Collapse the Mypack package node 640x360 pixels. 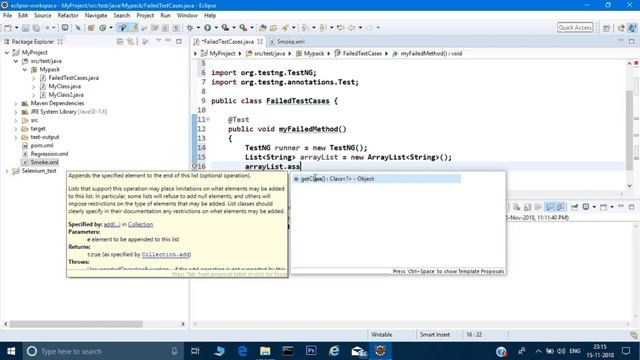[x=24, y=69]
